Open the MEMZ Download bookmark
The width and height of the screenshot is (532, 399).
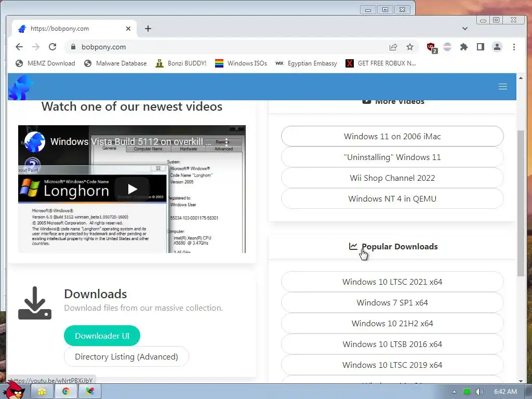tap(46, 63)
